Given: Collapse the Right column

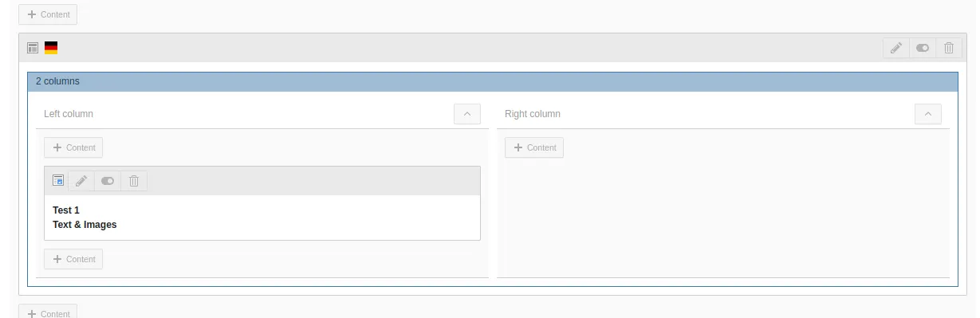Looking at the screenshot, I should pos(928,114).
